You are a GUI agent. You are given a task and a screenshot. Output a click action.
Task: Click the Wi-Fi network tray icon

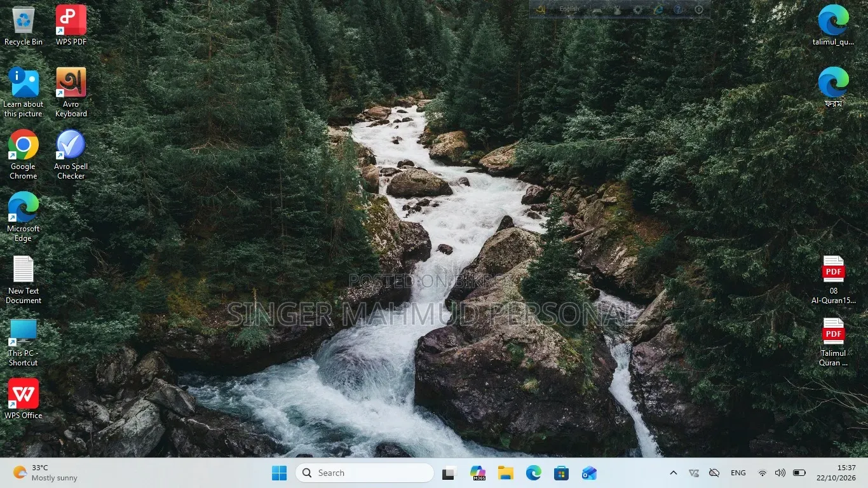click(763, 473)
